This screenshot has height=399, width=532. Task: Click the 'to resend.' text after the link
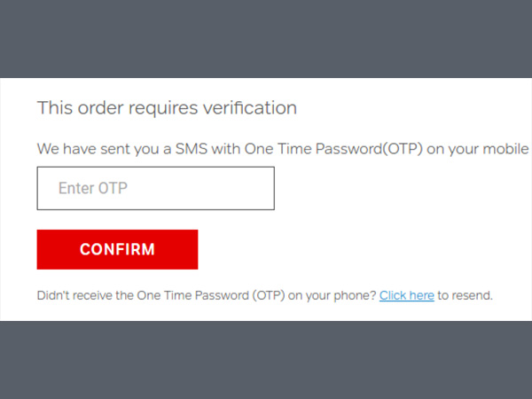click(465, 295)
